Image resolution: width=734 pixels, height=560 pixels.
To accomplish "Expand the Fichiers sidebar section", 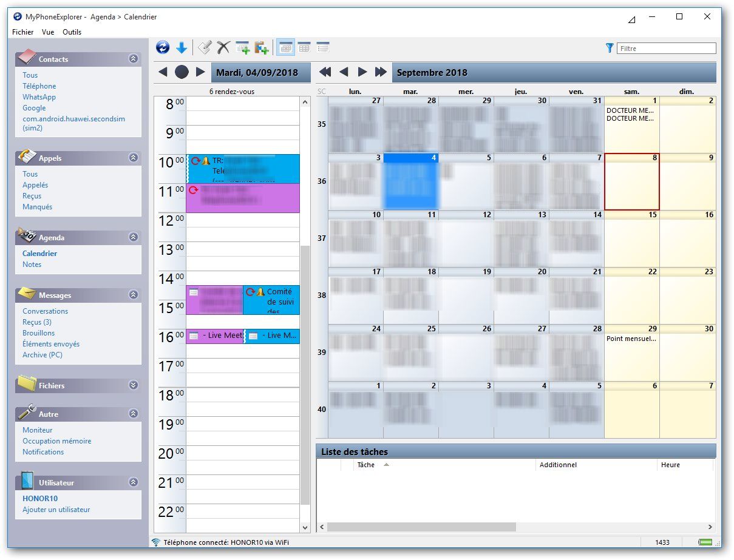I will (x=133, y=385).
